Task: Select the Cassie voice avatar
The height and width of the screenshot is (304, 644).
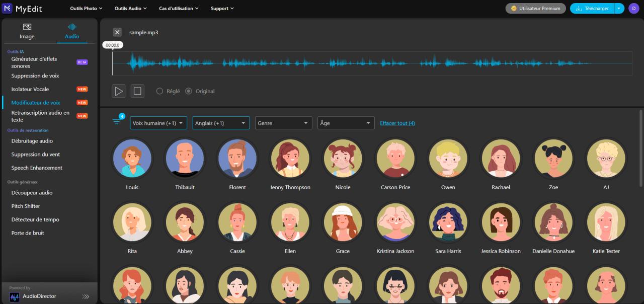Action: [237, 222]
